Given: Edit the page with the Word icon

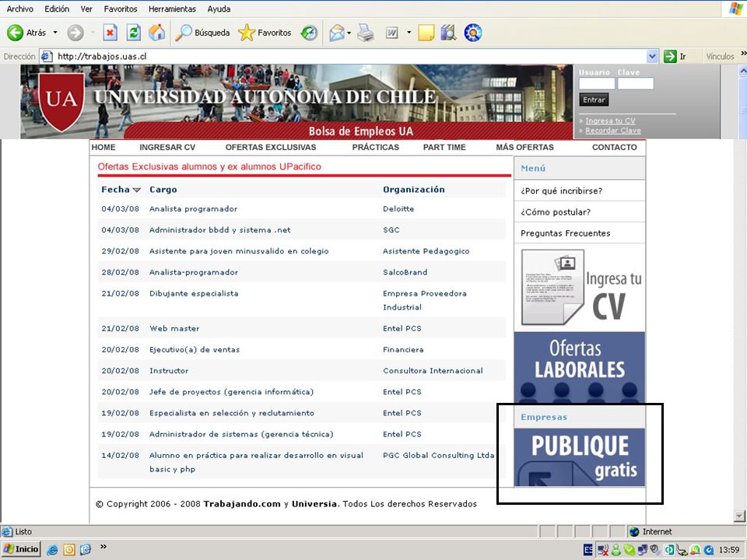Looking at the screenshot, I should 391,33.
